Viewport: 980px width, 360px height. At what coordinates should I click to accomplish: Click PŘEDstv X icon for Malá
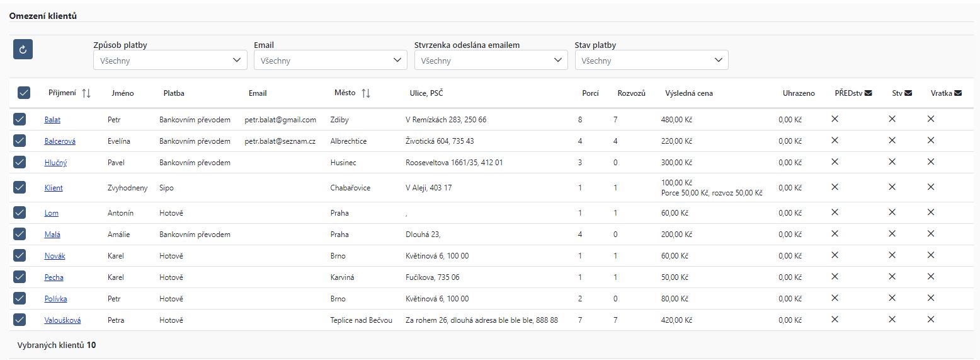835,234
